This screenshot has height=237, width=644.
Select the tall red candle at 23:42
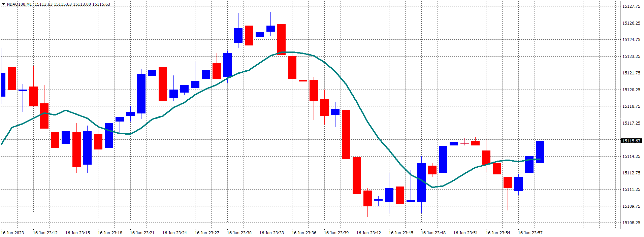tap(357, 175)
